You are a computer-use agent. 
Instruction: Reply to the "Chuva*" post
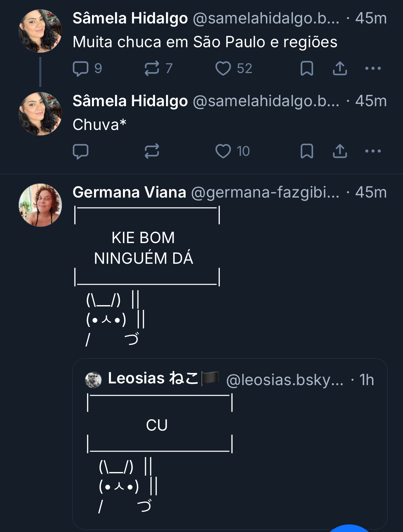[81, 151]
